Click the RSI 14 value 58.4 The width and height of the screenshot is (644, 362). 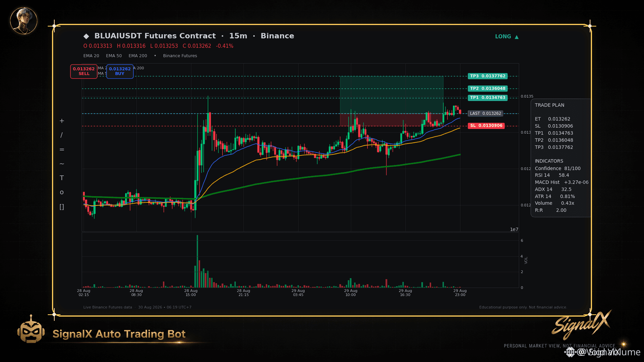pos(564,175)
